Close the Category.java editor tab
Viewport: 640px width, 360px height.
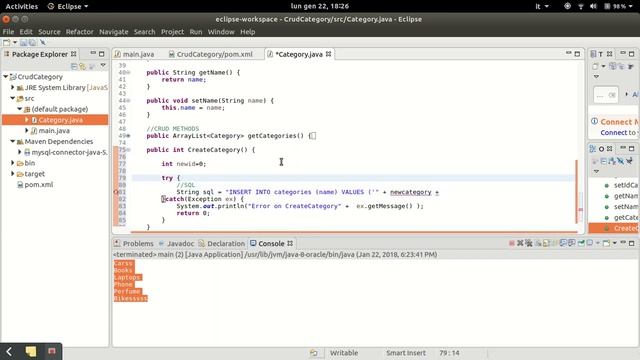[329, 54]
